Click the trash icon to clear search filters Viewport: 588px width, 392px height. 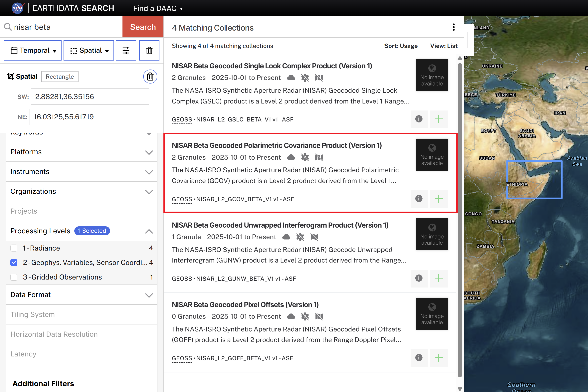coord(149,50)
